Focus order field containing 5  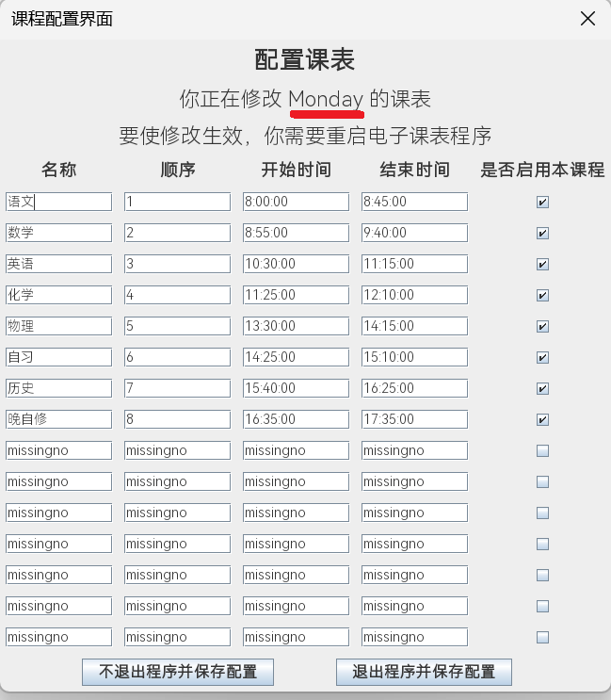178,326
